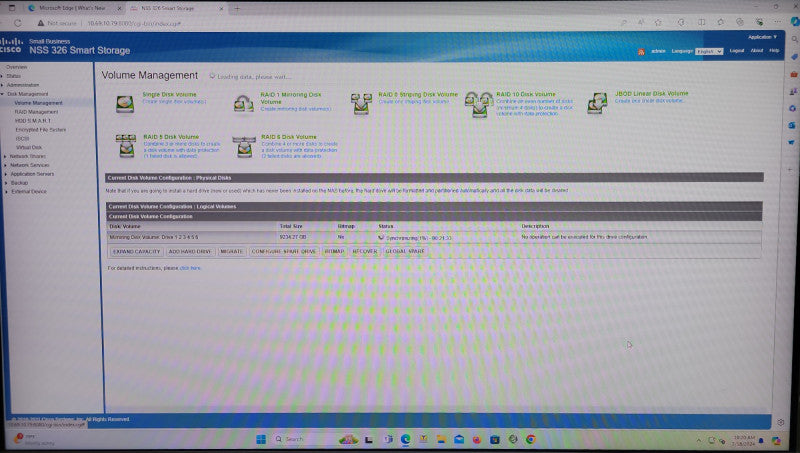Click the EXPAND CAPACITY button
Viewport: 800px width, 453px height.
(x=137, y=251)
